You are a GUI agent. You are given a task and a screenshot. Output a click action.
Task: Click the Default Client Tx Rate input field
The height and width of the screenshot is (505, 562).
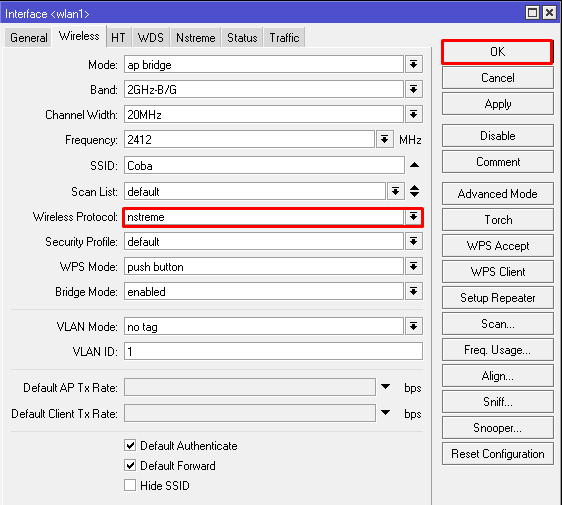[x=250, y=413]
